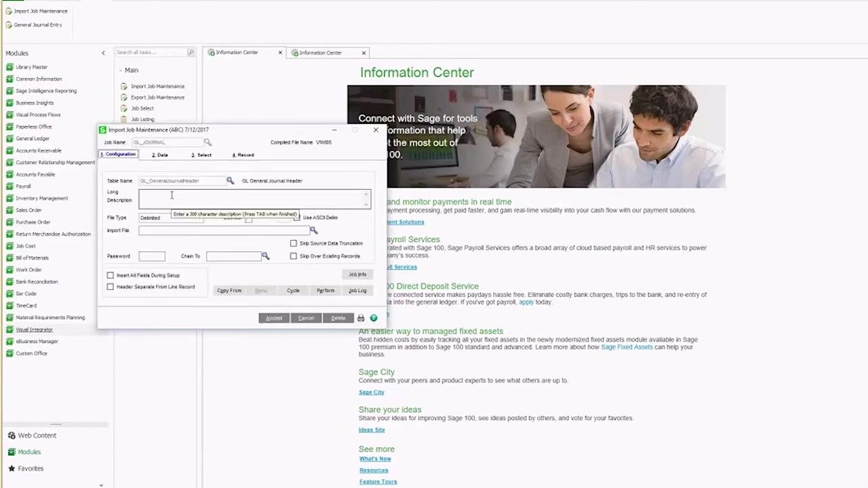Click the Copy From button
The height and width of the screenshot is (488, 868).
coord(229,291)
